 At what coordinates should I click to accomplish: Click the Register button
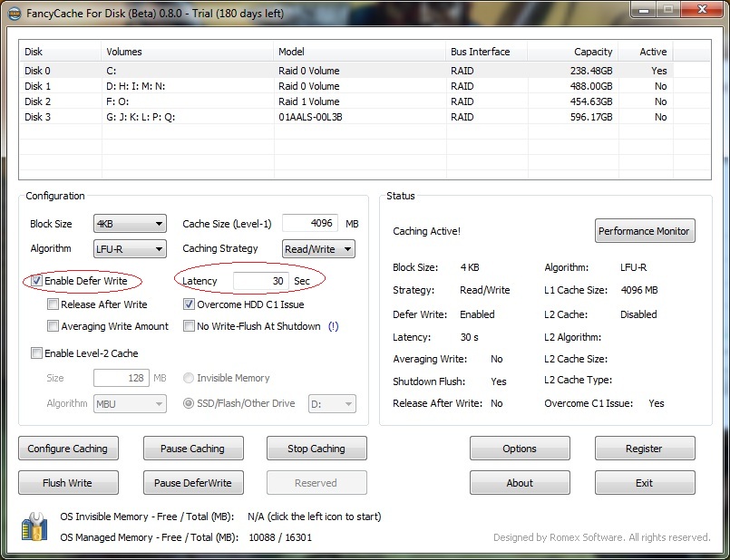coord(645,449)
